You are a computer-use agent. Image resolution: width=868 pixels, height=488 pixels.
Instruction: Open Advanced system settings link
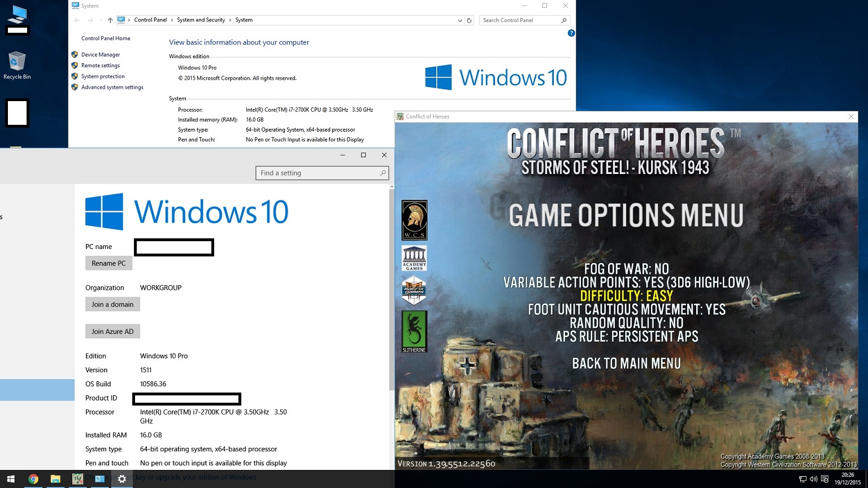tap(112, 88)
